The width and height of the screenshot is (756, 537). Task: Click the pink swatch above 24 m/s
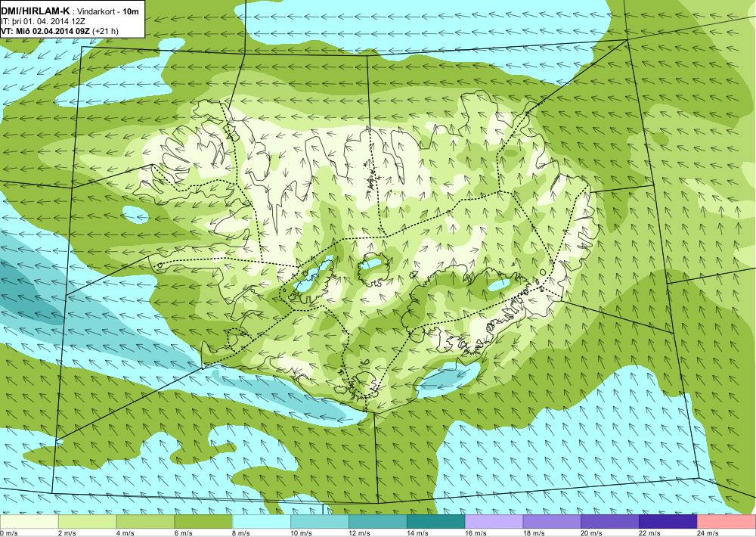coord(727,522)
